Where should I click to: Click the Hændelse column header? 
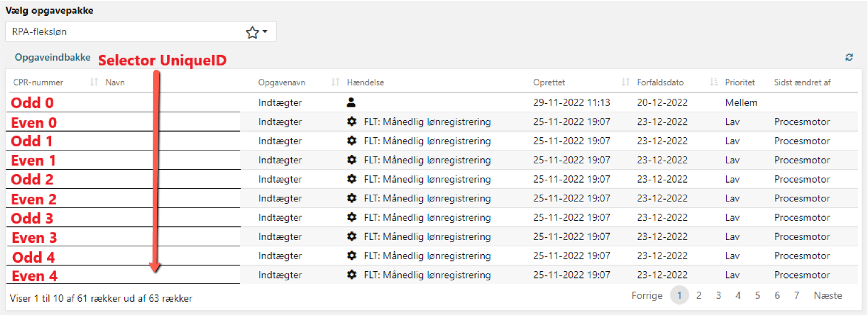coord(366,82)
